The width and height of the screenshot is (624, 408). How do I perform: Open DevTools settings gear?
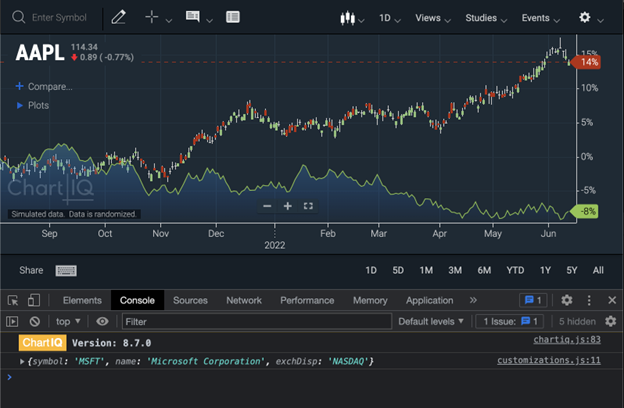click(x=567, y=300)
